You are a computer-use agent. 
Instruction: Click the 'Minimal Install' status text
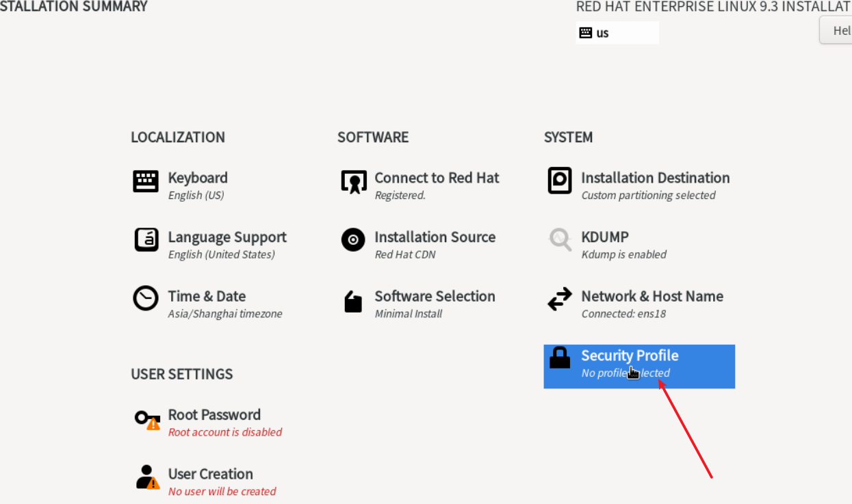pos(409,314)
